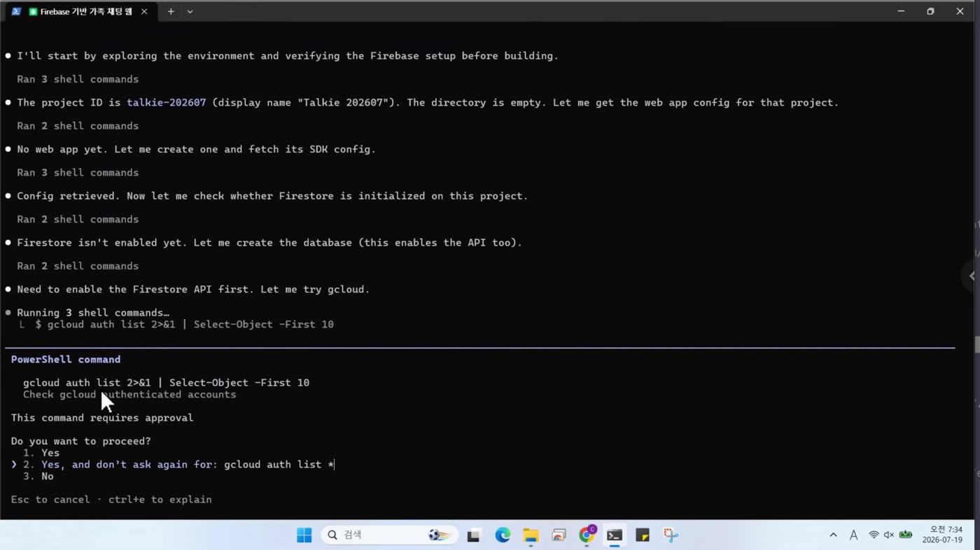Open the Windows Start menu
Screen dimensions: 980x550
click(x=304, y=535)
